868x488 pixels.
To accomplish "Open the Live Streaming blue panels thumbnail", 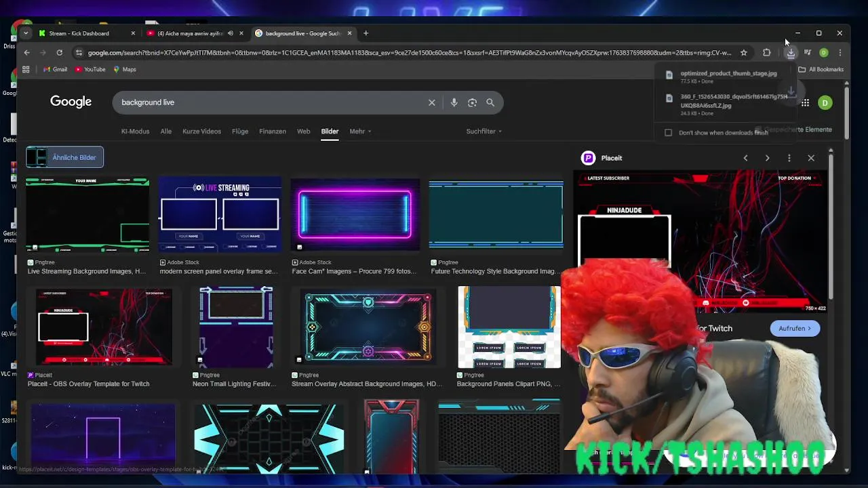I will [x=220, y=215].
